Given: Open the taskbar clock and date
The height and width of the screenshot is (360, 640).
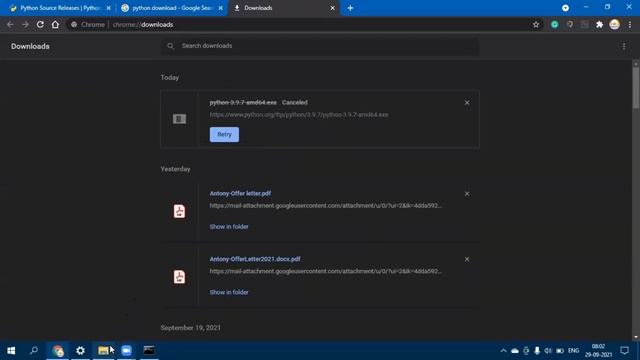Looking at the screenshot, I should [x=598, y=351].
